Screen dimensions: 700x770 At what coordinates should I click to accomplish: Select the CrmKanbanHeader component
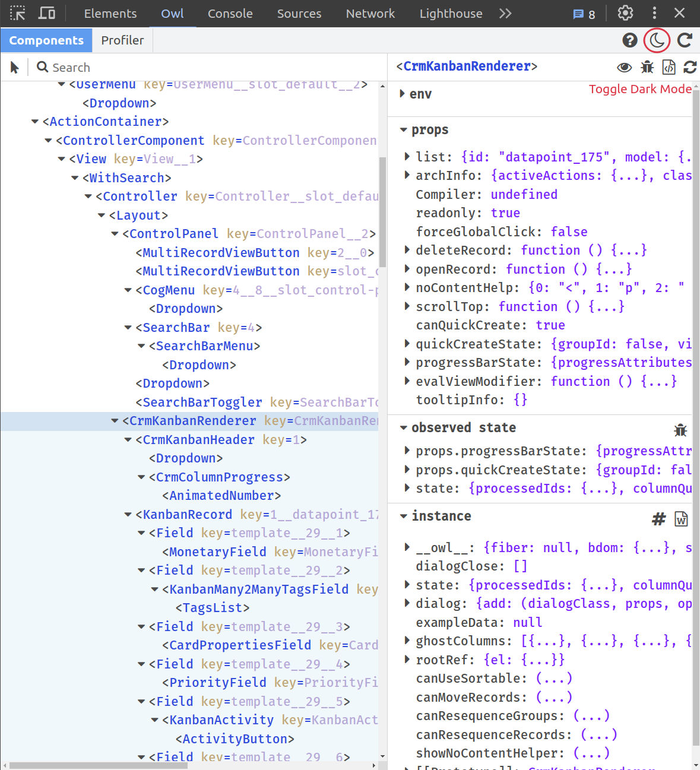point(198,440)
